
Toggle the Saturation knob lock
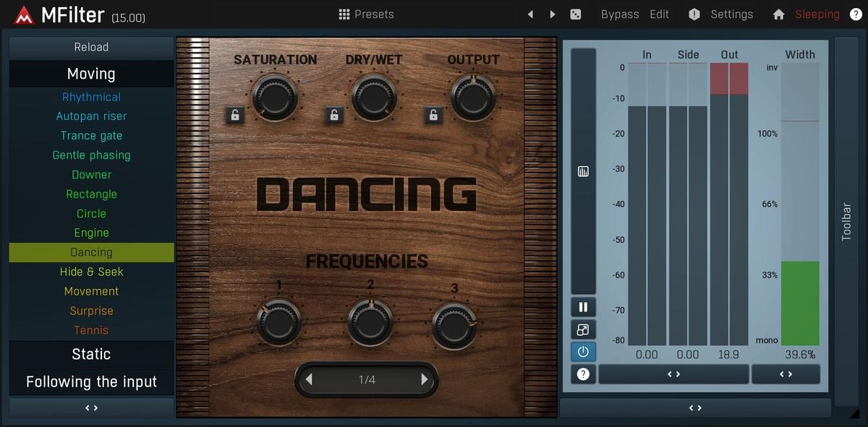234,114
